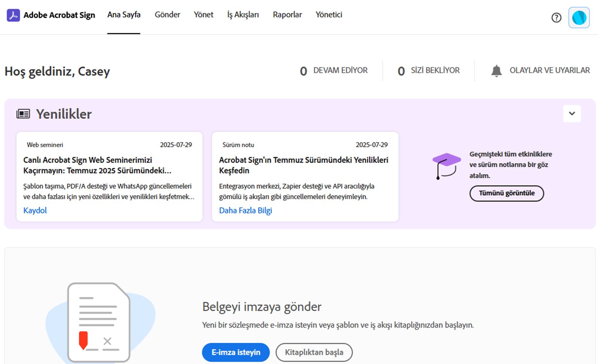Click the Belgeyi imzaya gönder heading
This screenshot has height=364, width=598.
point(262,306)
